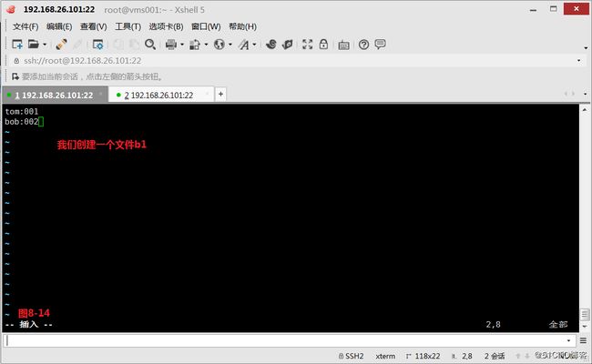Open the compose bar options menu icon
Viewport: 592px width, 364px height.
[583, 340]
